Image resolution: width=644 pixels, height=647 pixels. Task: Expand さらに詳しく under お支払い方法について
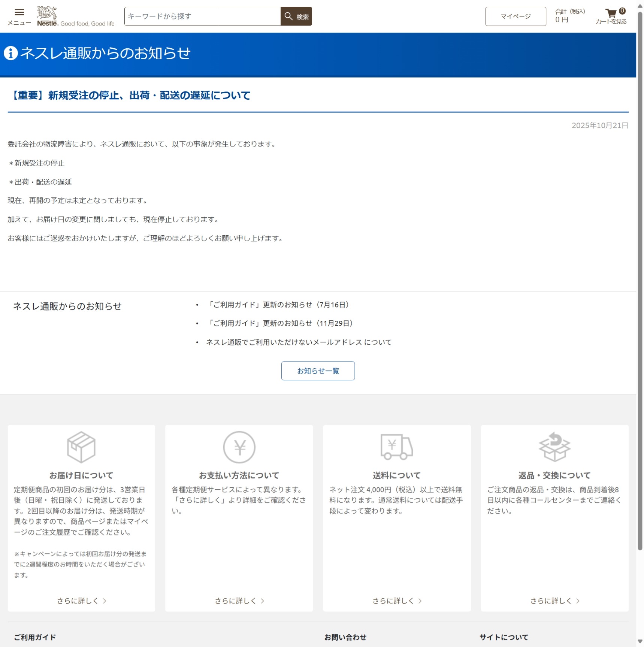point(239,601)
